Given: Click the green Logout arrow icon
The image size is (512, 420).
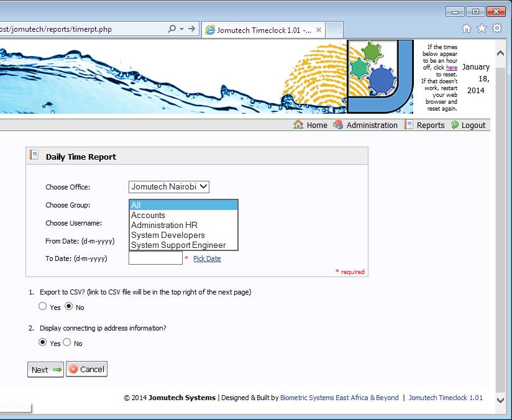Looking at the screenshot, I should click(x=455, y=125).
